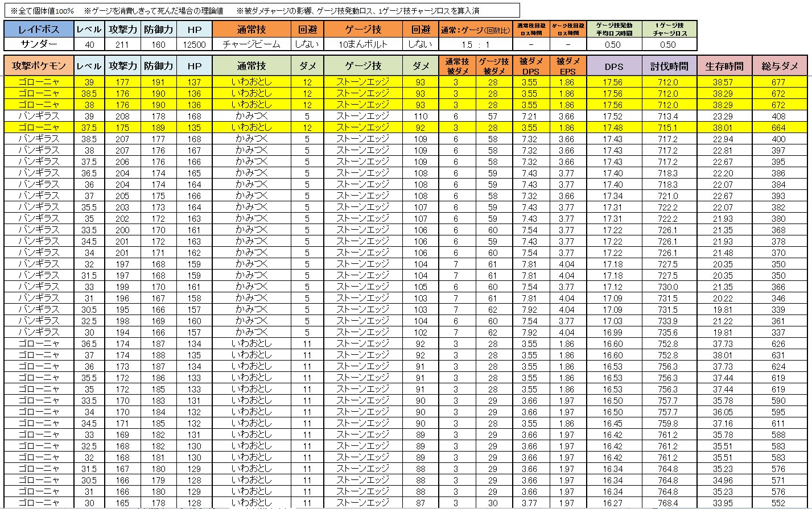The image size is (812, 509).
Task: Select the DPS cell 17.52
Action: click(x=615, y=116)
